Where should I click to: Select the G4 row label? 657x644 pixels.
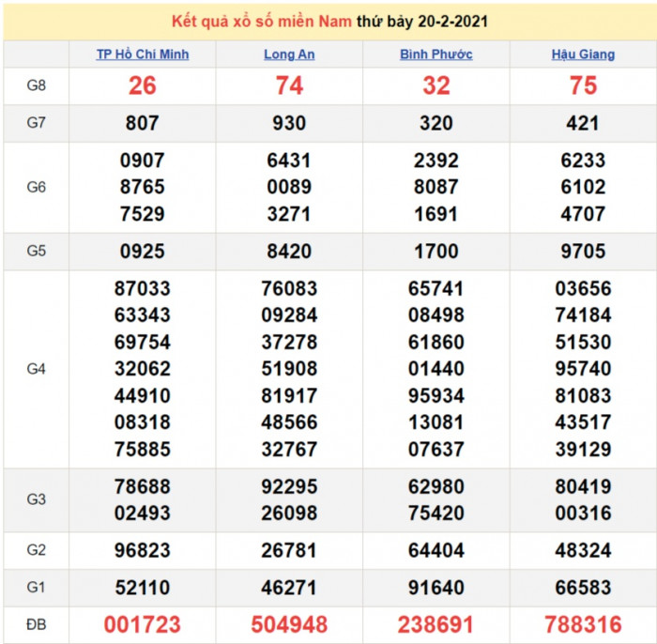pyautogui.click(x=36, y=369)
